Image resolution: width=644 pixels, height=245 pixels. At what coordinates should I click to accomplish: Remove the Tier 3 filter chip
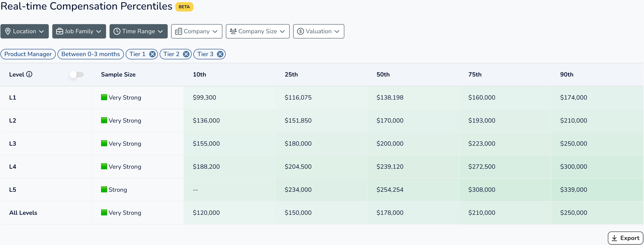pyautogui.click(x=220, y=54)
